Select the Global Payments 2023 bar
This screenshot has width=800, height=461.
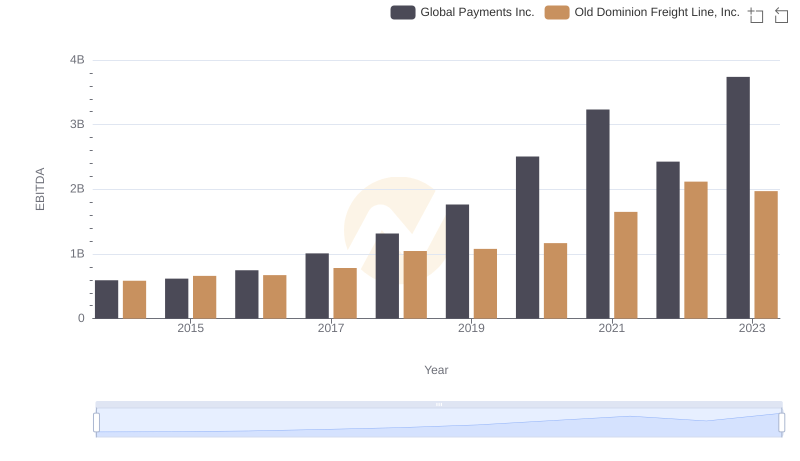[x=738, y=198]
